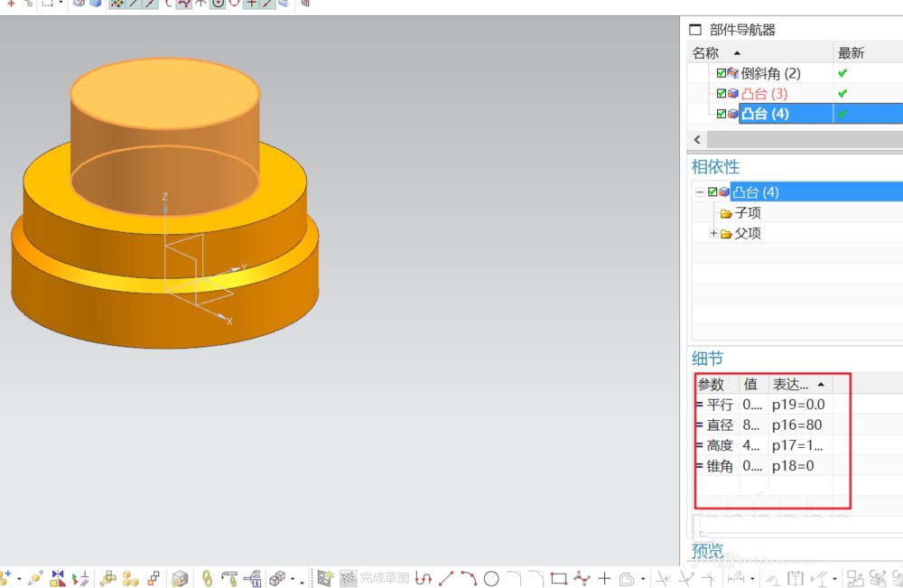Screen dimensions: 903x588
Task: Select the rectangle sketch tool
Action: tap(558, 578)
